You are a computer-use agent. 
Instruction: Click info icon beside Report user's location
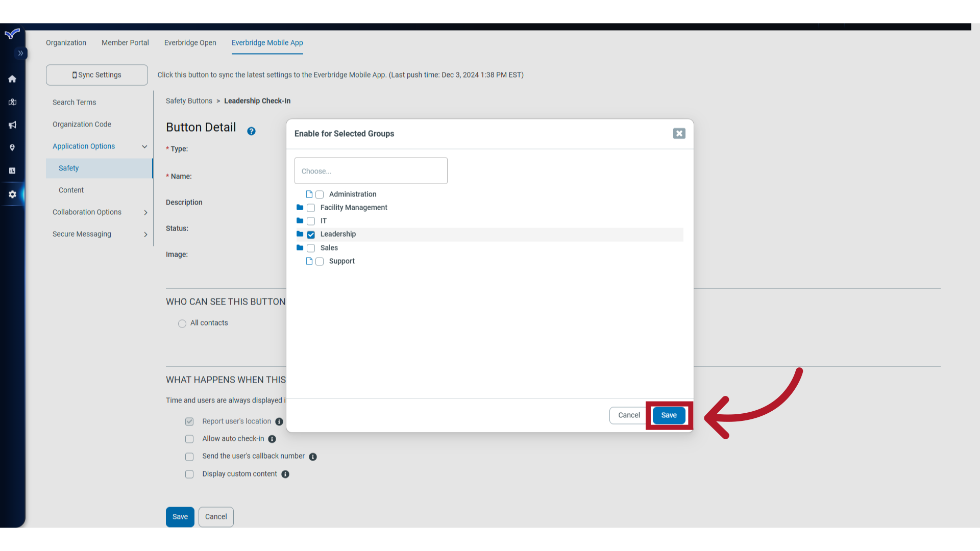pos(279,422)
